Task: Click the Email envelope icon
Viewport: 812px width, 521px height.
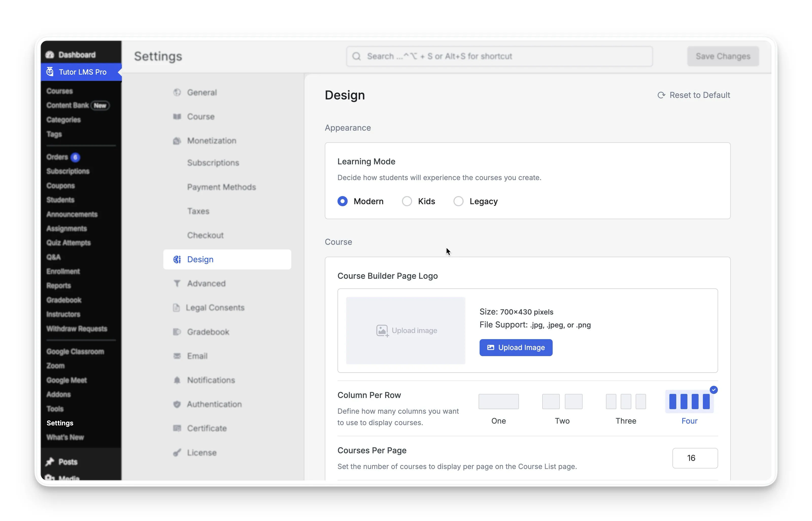Action: [x=177, y=356]
